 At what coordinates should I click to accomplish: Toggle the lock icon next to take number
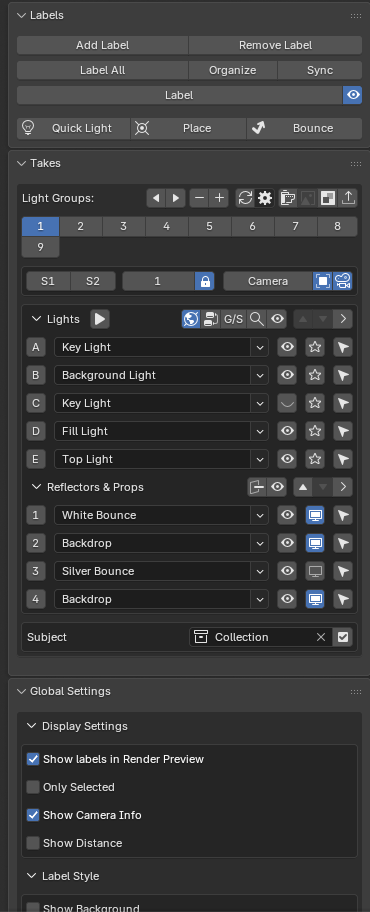[205, 282]
